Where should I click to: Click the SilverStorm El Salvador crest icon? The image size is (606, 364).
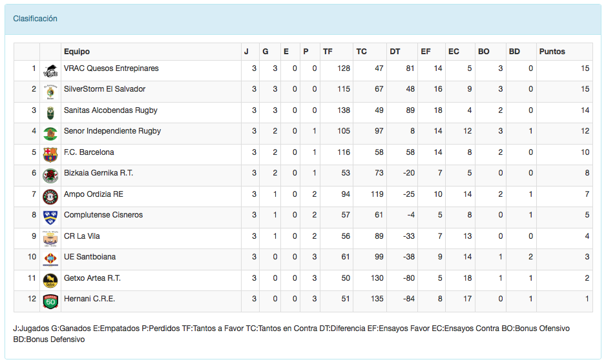pos(50,92)
